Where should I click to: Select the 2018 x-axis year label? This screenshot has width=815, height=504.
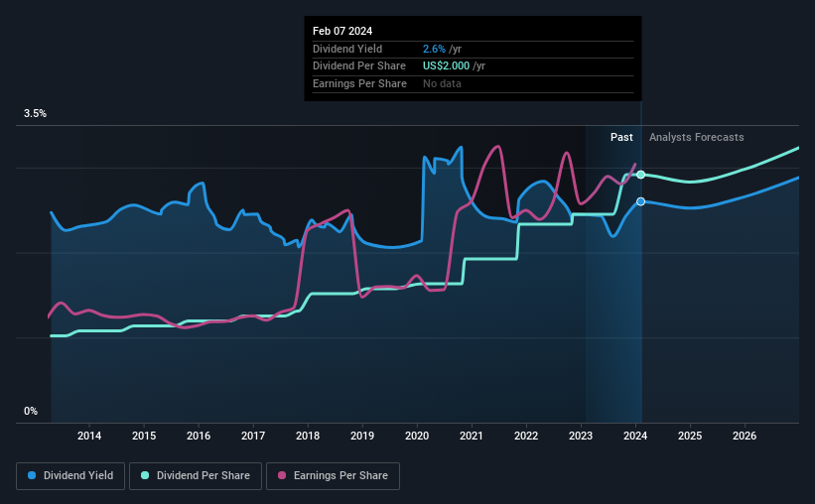pos(308,436)
